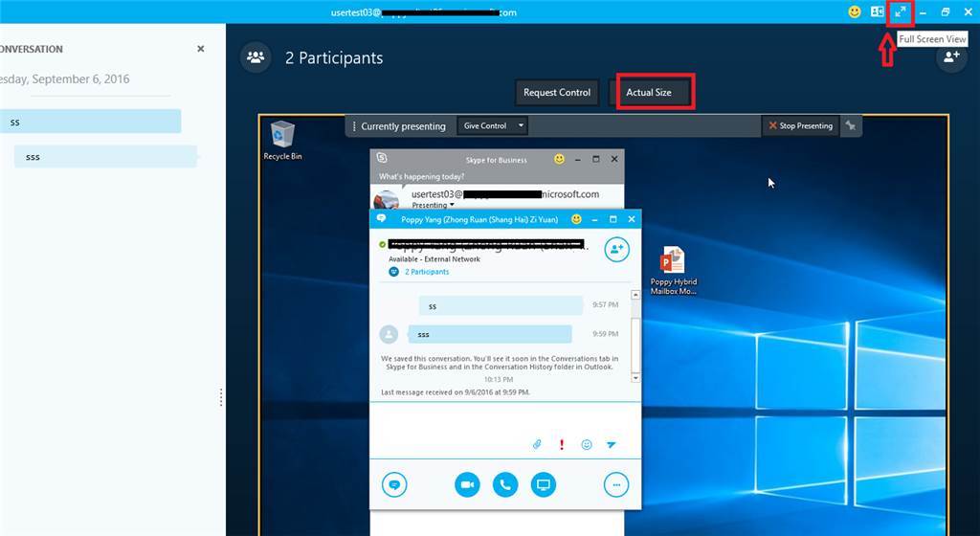Pin the presenting toolbar with the pin icon
The width and height of the screenshot is (980, 536).
click(851, 125)
